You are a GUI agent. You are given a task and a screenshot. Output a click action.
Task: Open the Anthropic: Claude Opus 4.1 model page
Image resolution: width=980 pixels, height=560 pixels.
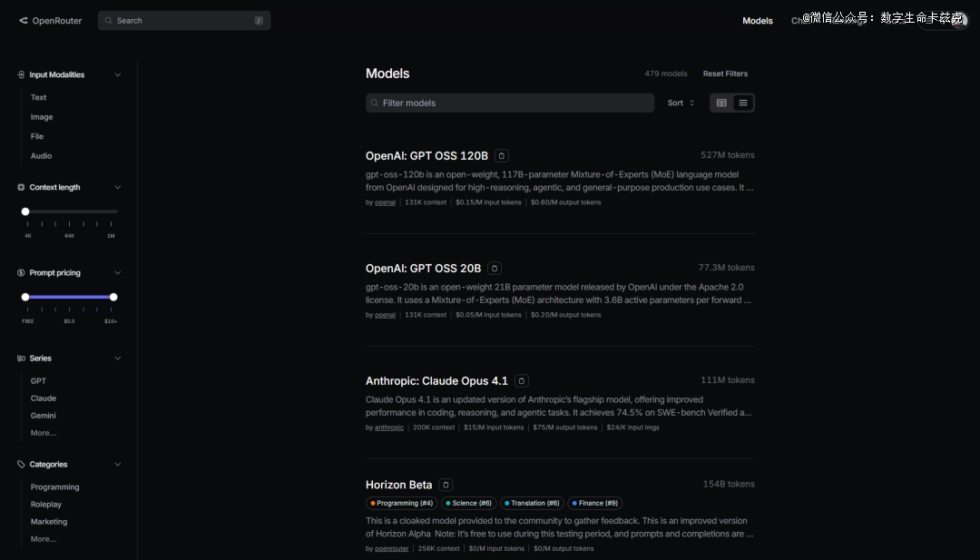[x=436, y=380]
